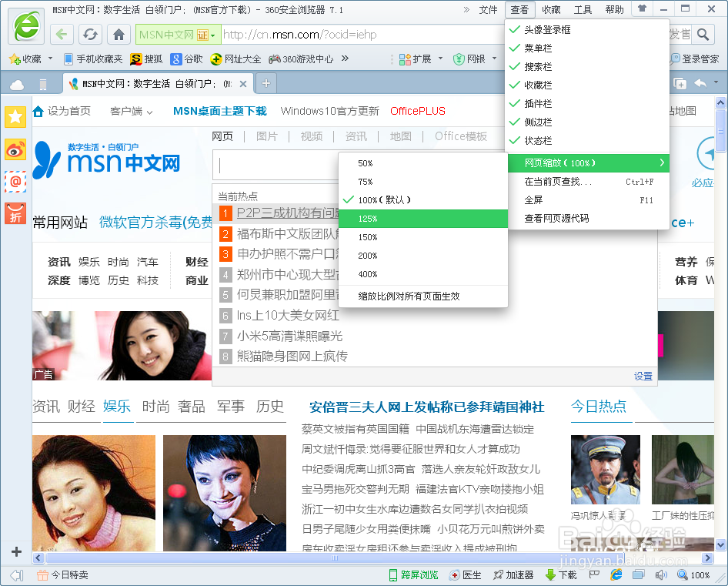The image size is (728, 586).
Task: Expand the 网银 dropdown
Action: click(495, 59)
